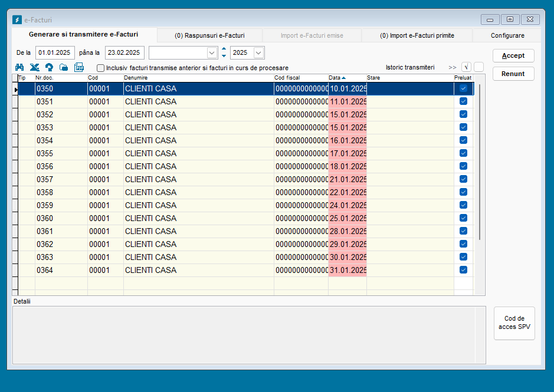Toggle Inclusiv facturi transmise anterior checkbox
Screen dimensions: 554x392
pos(101,68)
